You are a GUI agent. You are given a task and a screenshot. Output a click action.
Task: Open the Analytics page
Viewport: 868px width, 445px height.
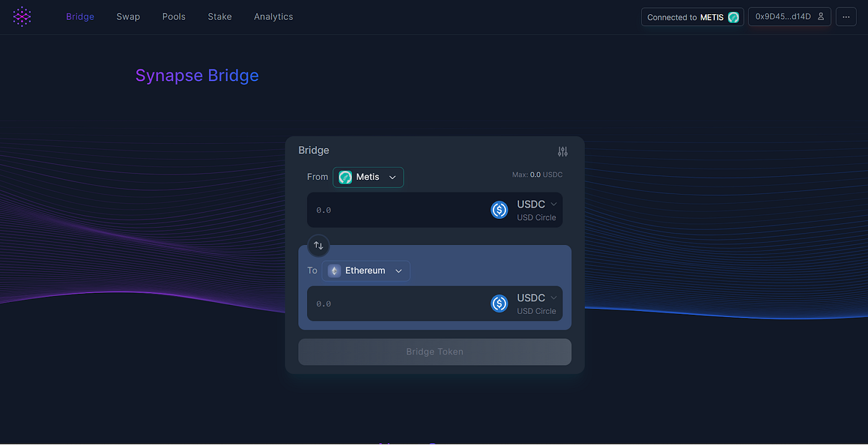tap(273, 17)
